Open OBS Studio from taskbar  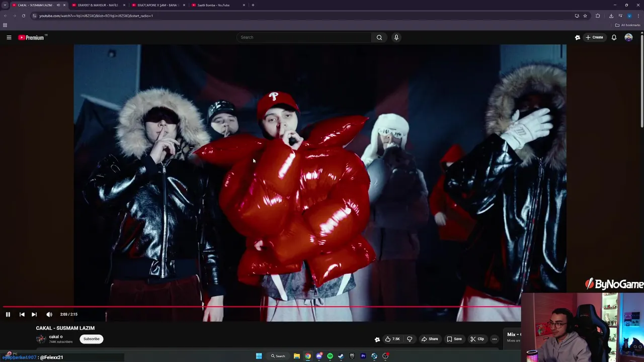(385, 356)
